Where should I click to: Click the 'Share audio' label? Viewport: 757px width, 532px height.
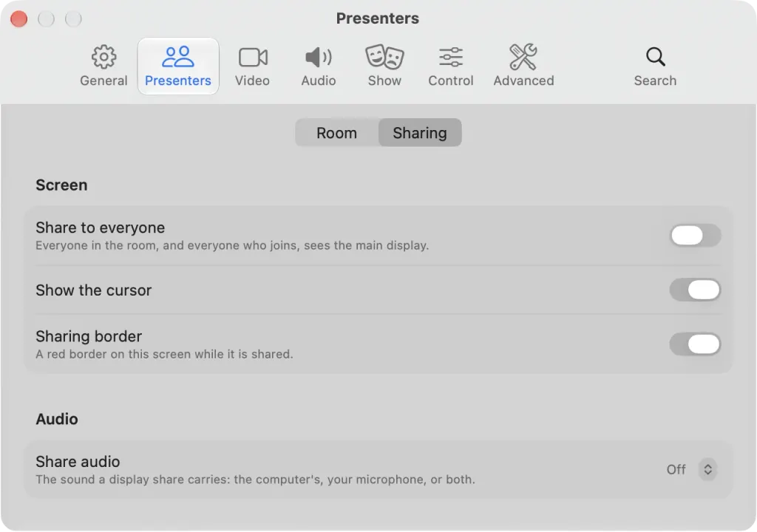click(78, 462)
